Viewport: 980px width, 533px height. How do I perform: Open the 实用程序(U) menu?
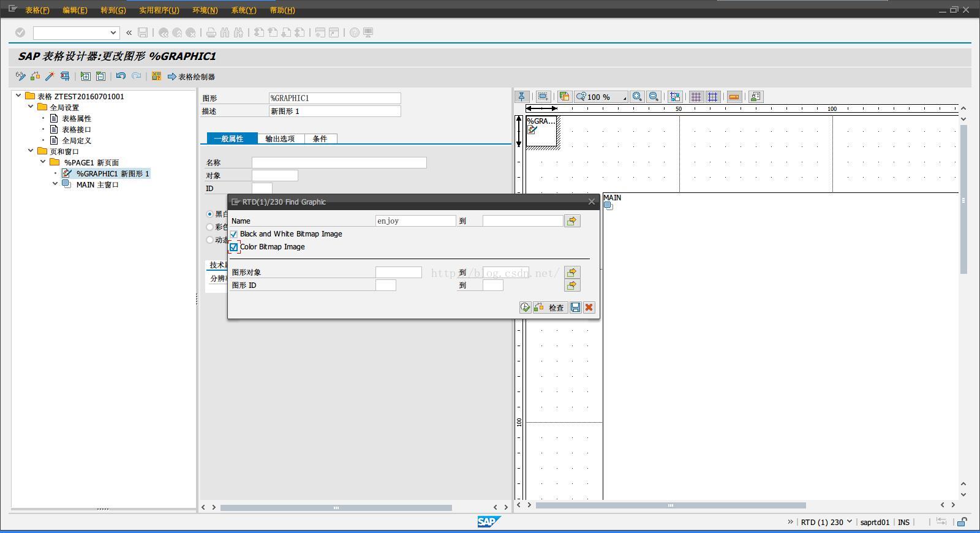coord(159,10)
